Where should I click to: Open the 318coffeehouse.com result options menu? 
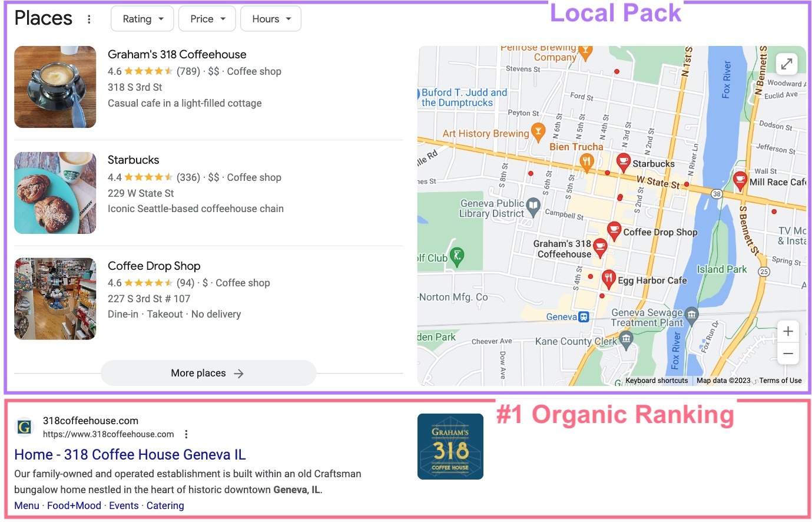pos(186,434)
